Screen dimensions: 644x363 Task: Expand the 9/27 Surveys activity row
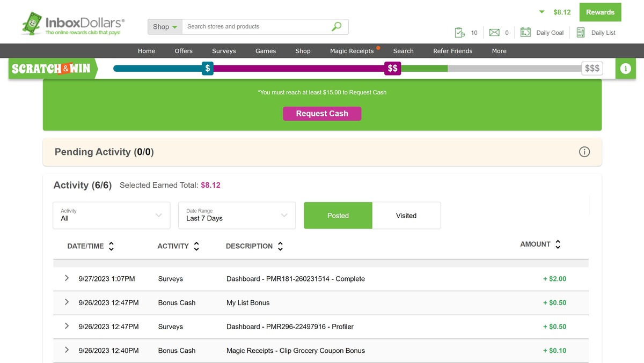[x=67, y=278]
